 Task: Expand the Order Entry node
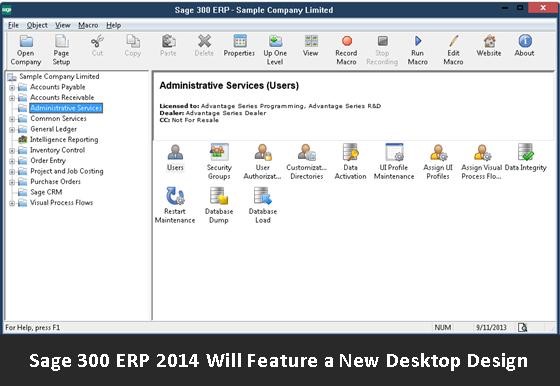[12, 161]
